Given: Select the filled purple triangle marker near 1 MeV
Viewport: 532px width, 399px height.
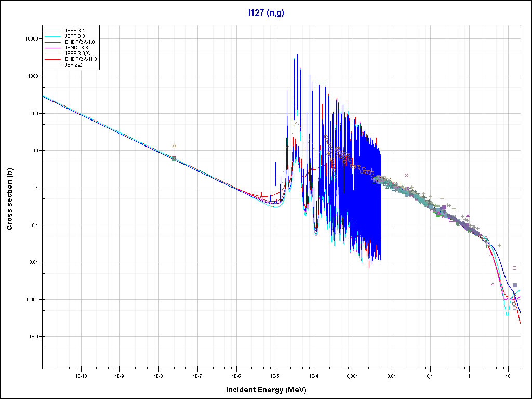Looking at the screenshot, I should [468, 216].
